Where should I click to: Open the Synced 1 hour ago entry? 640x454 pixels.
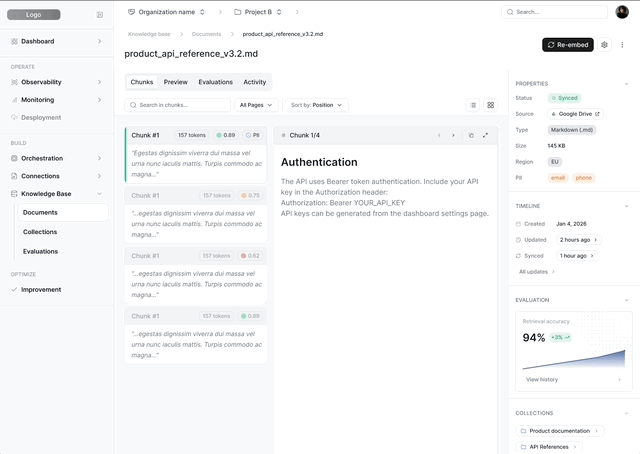pyautogui.click(x=577, y=256)
